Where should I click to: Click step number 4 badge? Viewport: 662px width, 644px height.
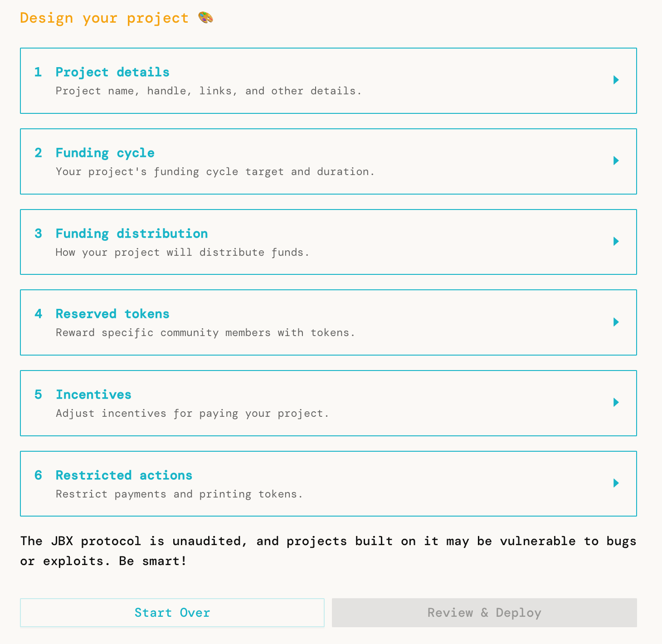point(39,314)
